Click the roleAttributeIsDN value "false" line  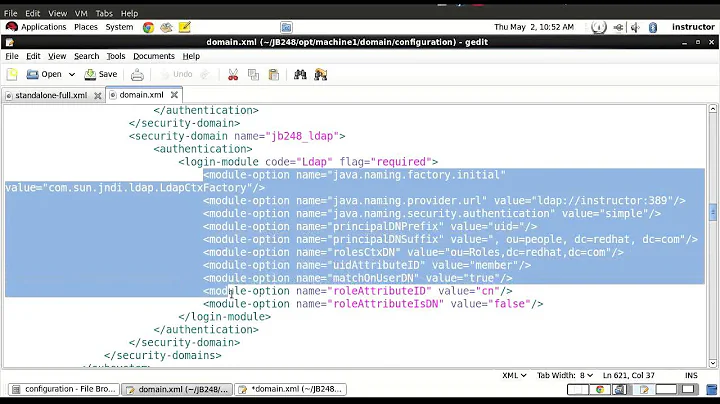373,304
